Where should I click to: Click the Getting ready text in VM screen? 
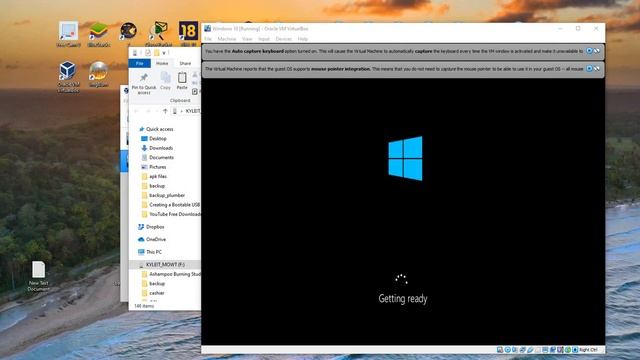click(x=403, y=299)
